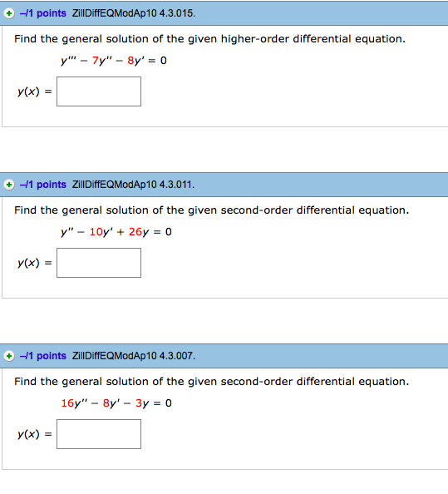Click the y(x) = label in question 4.3.015

coord(35,91)
